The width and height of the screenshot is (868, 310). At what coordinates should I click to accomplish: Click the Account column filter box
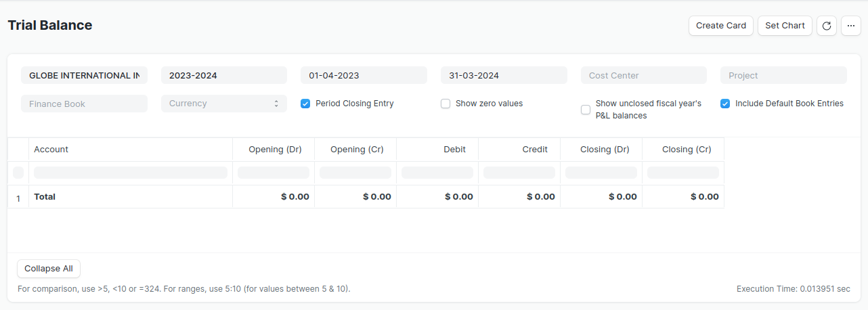pyautogui.click(x=131, y=173)
